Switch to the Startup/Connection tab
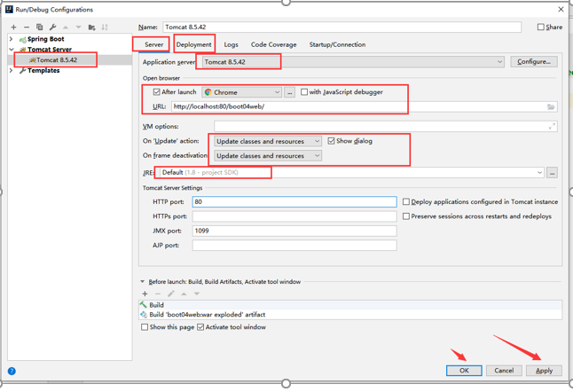 337,44
